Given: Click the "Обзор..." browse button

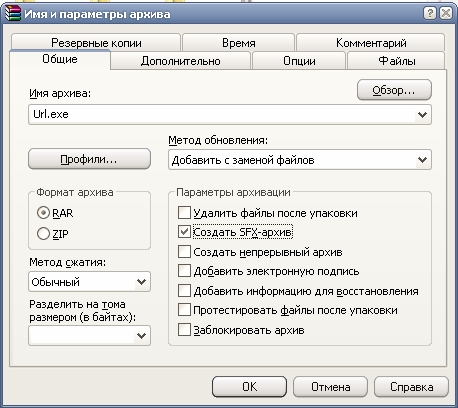Looking at the screenshot, I should point(394,90).
